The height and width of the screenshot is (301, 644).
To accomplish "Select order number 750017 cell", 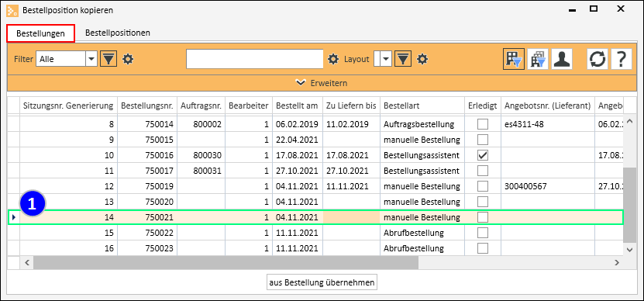I will (147, 170).
